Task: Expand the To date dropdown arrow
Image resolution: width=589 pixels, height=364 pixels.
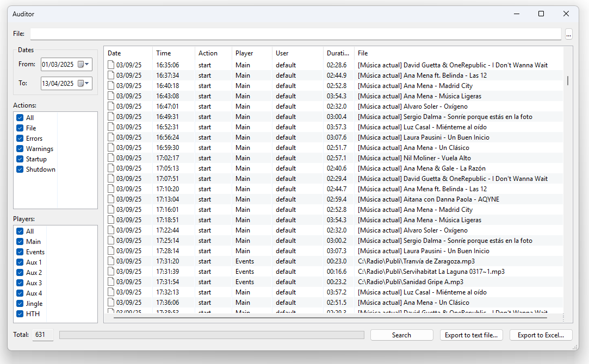Action: click(x=87, y=84)
